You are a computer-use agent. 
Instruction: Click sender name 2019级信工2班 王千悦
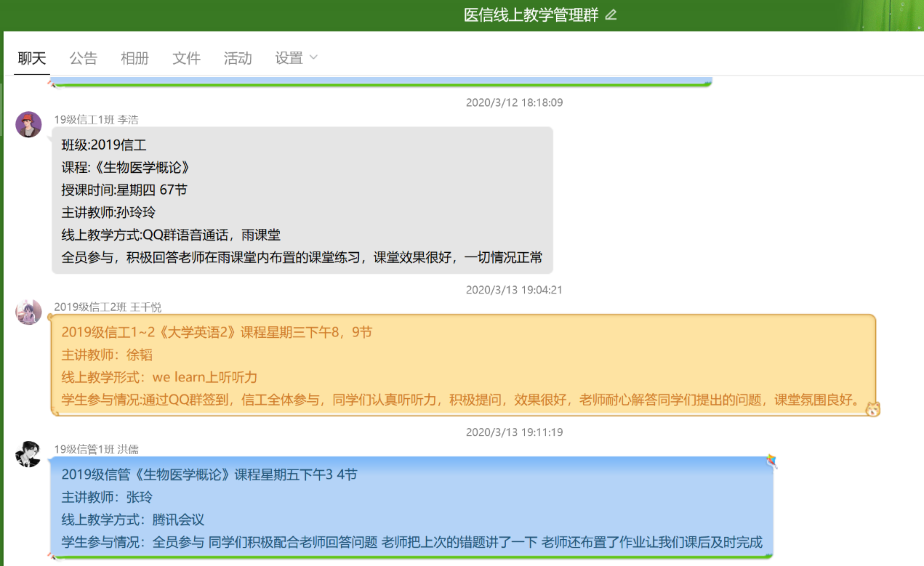(108, 307)
